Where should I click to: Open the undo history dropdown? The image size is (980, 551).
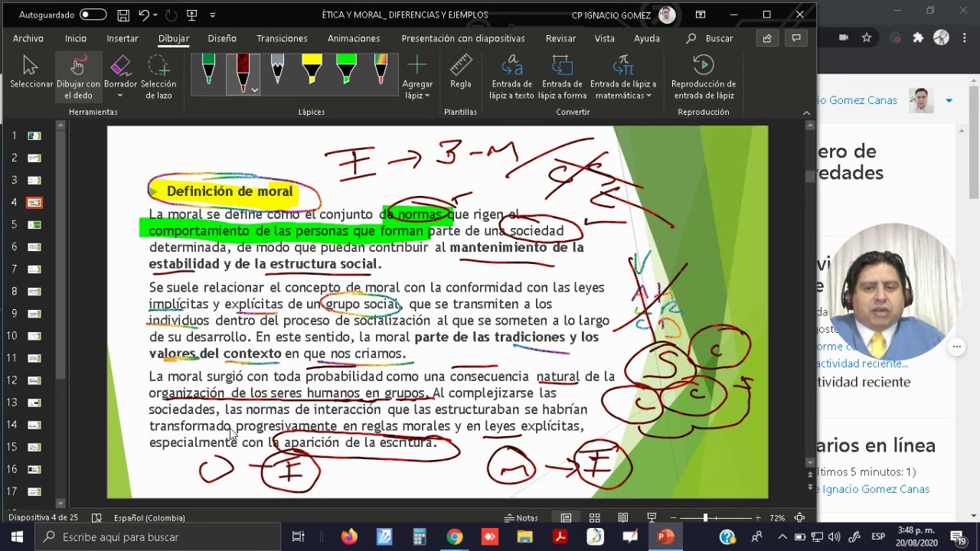coord(155,15)
